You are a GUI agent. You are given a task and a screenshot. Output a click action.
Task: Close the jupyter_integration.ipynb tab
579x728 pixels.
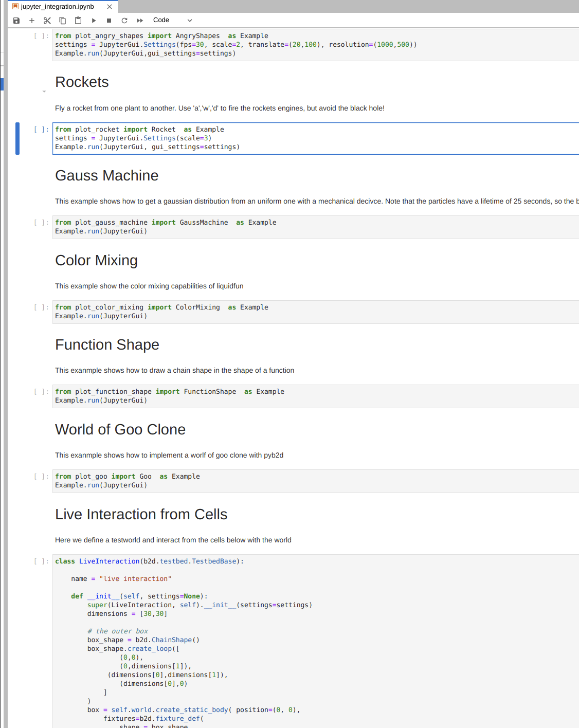[110, 7]
